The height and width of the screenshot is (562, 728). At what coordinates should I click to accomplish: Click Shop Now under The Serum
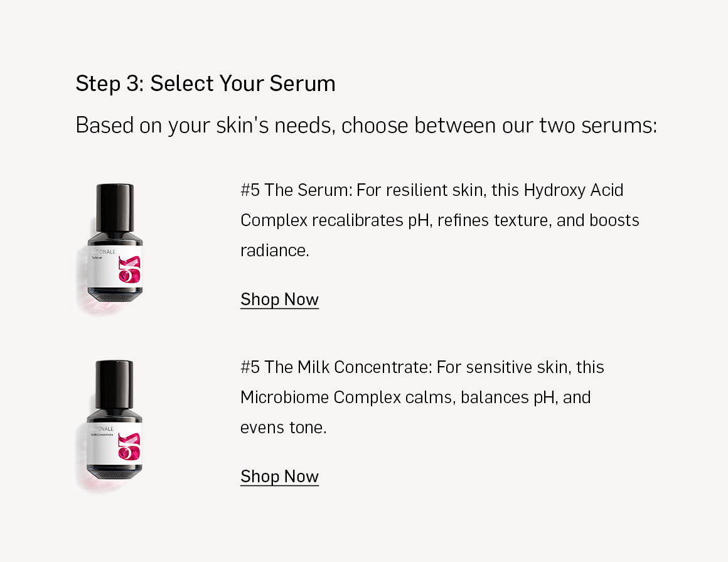click(279, 300)
